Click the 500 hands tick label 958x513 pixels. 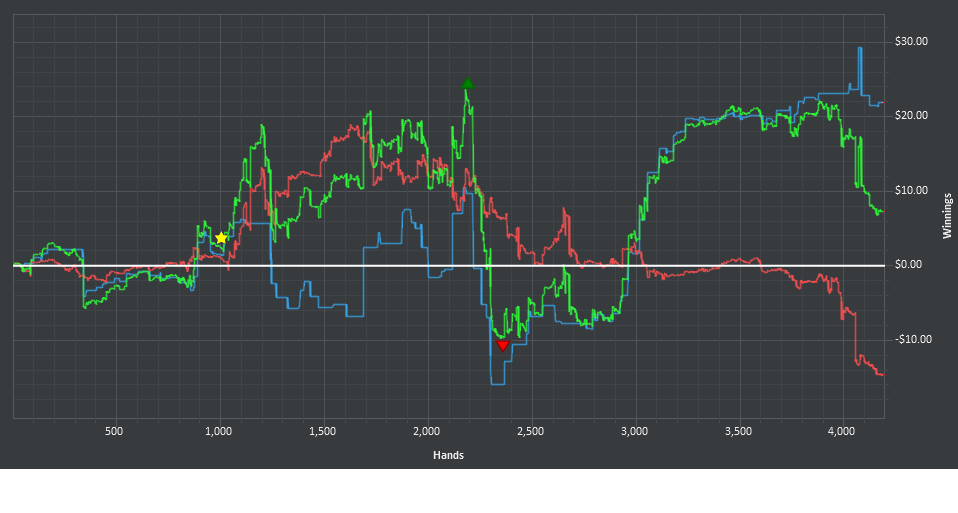(x=114, y=431)
